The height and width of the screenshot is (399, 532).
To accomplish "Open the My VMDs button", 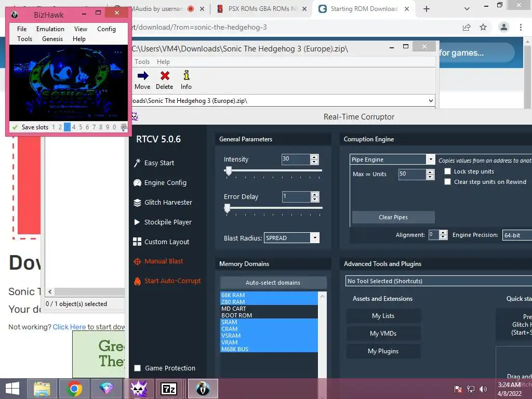I will click(383, 334).
